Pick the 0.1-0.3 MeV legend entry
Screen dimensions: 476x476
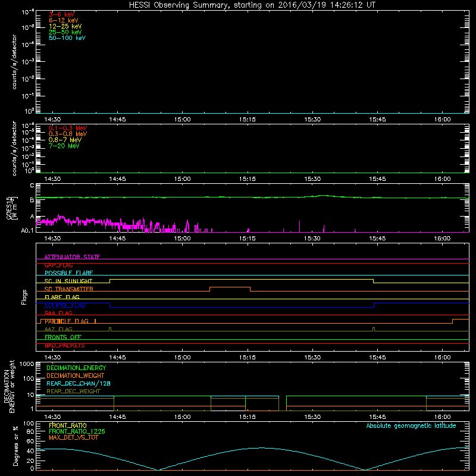tap(68, 128)
